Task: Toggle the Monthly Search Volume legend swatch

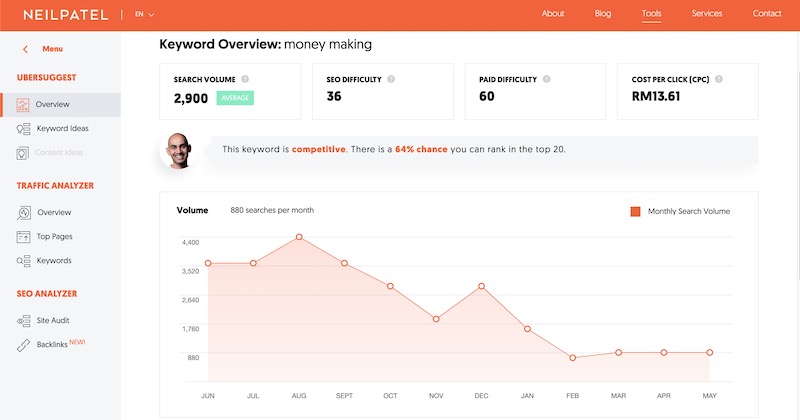Action: 635,211
